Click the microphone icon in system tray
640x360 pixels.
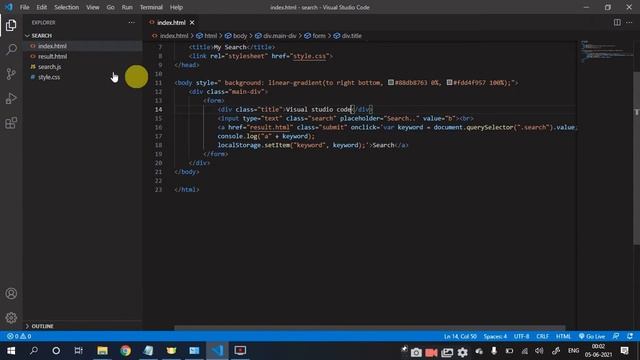coord(494,351)
